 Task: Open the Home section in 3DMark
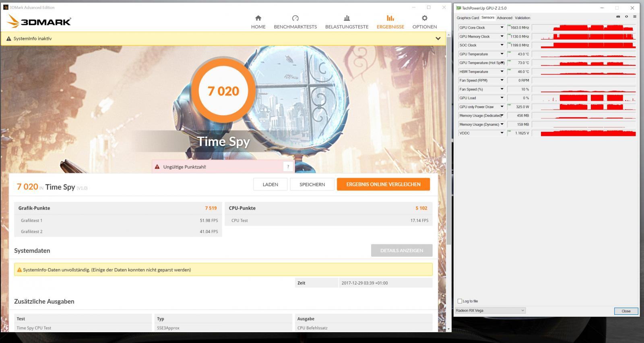pos(258,22)
